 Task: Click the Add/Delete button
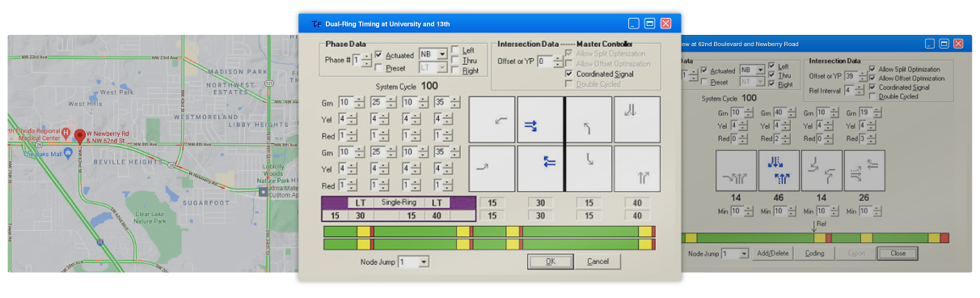772,253
